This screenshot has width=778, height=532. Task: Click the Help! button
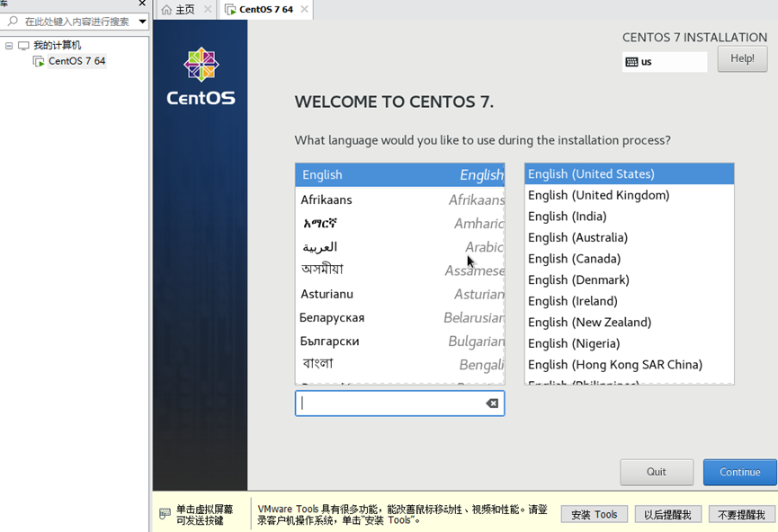click(742, 58)
